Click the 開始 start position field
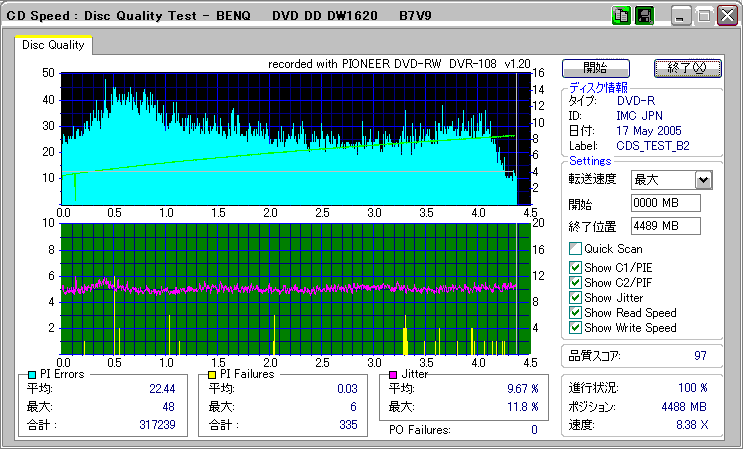The width and height of the screenshot is (743, 449). 665,203
